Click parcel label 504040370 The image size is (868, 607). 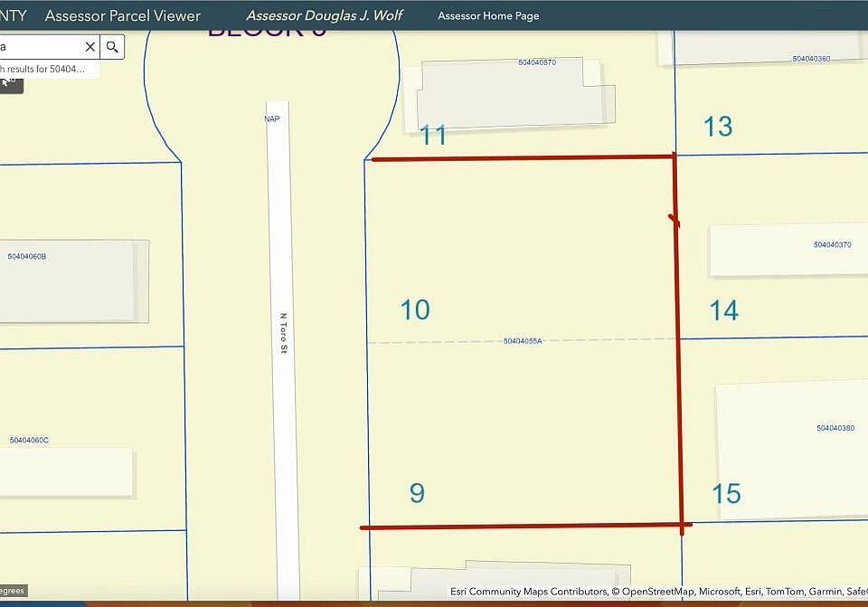(832, 245)
